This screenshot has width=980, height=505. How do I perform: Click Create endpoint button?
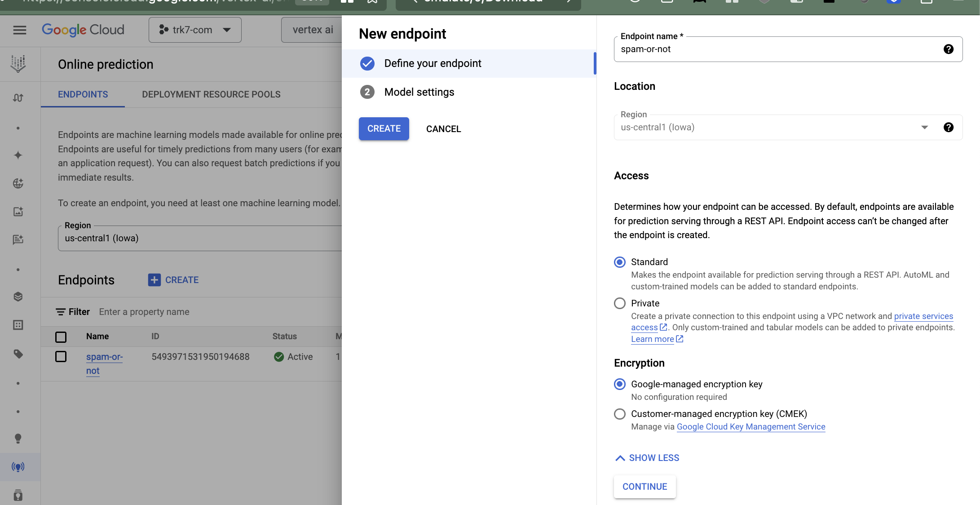[384, 128]
